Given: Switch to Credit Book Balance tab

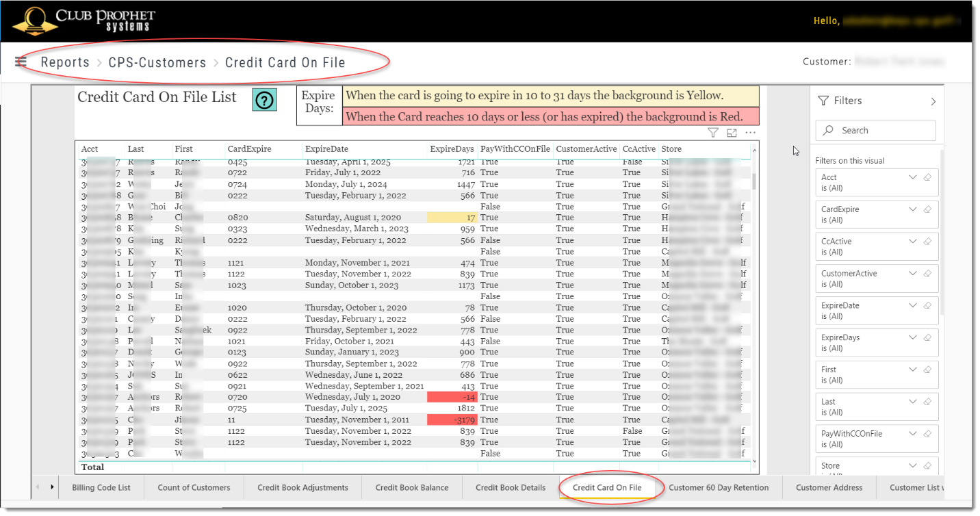Looking at the screenshot, I should pos(412,487).
